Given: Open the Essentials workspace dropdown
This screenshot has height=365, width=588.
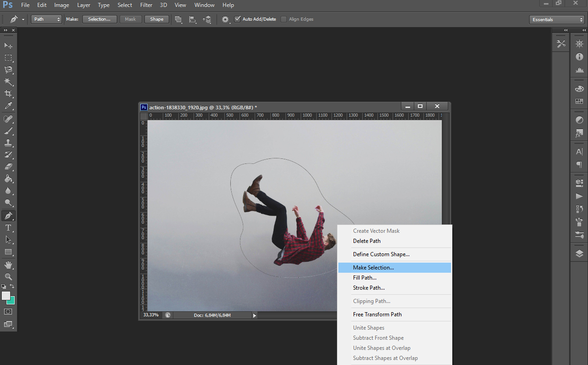Looking at the screenshot, I should click(x=557, y=20).
